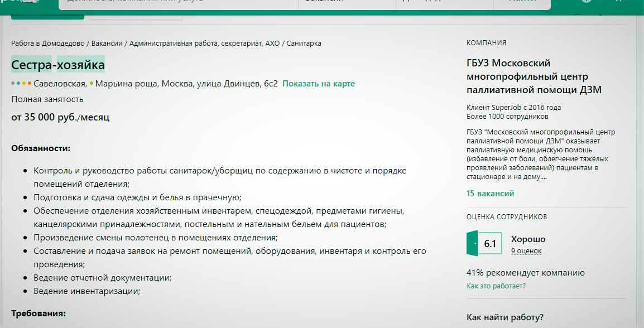
Task: Click the 'Хорошо' rating label
Action: 528,239
